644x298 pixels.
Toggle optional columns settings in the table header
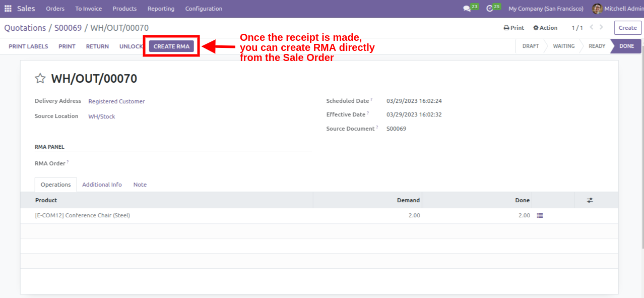click(590, 200)
